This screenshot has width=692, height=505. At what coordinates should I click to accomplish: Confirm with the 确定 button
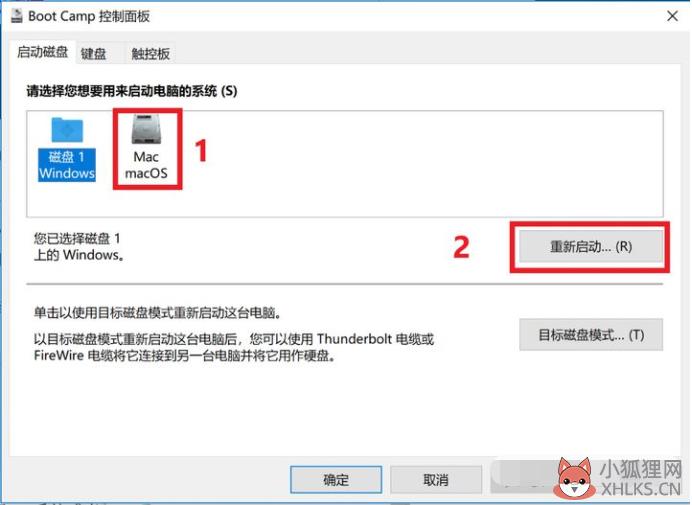click(336, 479)
